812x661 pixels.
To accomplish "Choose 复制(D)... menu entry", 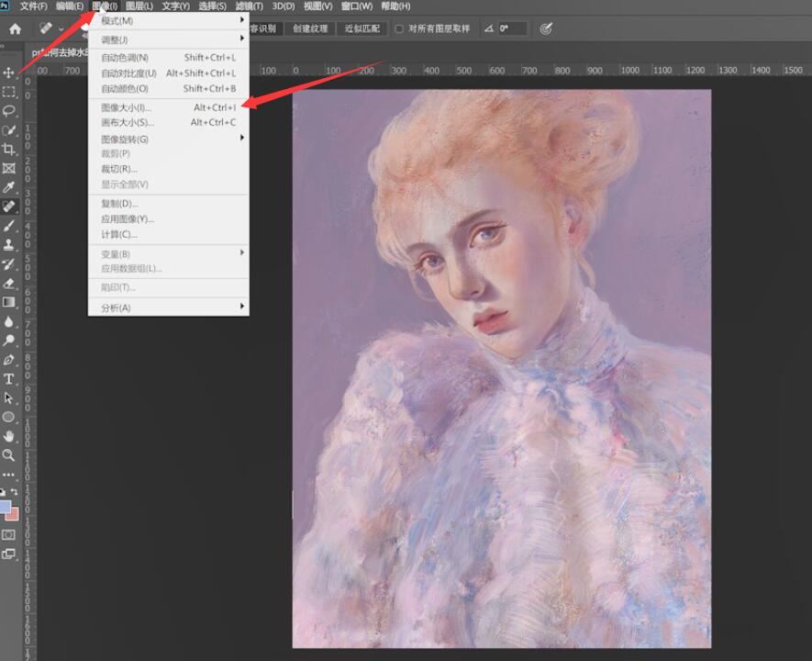I will pyautogui.click(x=168, y=204).
